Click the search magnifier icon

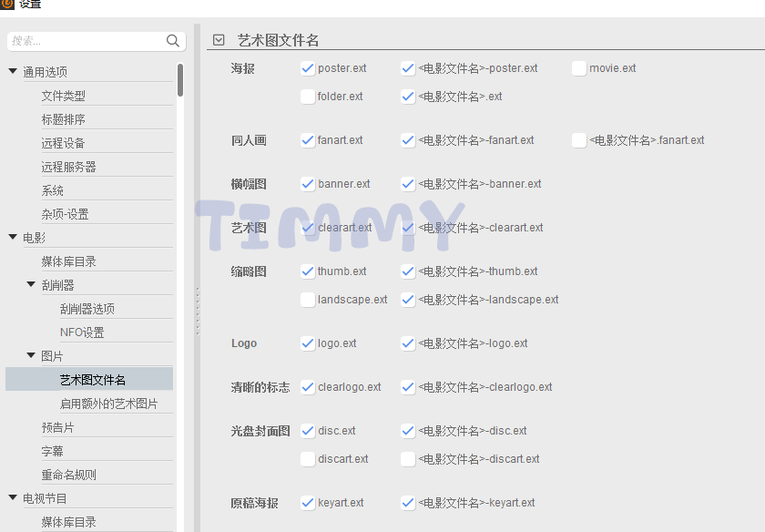[172, 40]
